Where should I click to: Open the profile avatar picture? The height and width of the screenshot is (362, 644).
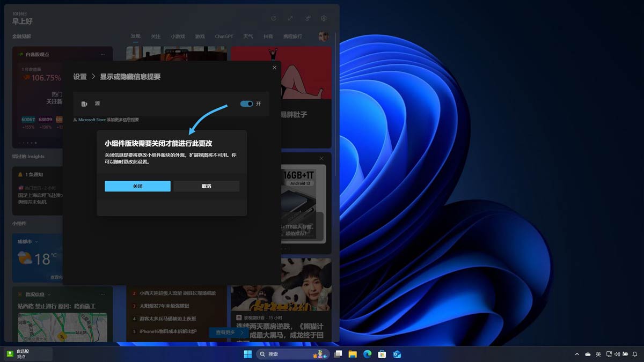click(324, 36)
